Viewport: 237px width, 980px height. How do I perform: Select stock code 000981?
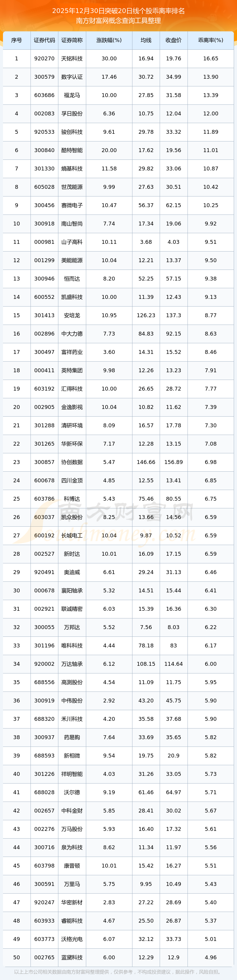click(44, 242)
